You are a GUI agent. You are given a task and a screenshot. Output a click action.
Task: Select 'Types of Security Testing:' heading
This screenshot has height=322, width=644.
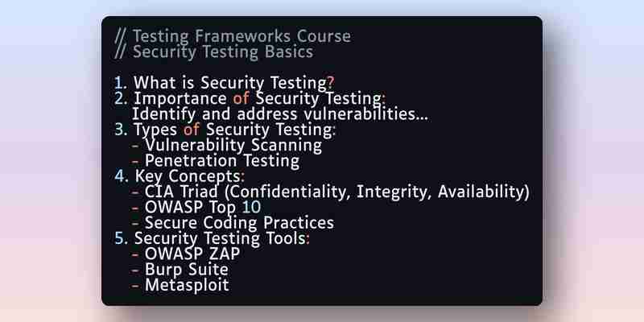[x=225, y=130]
